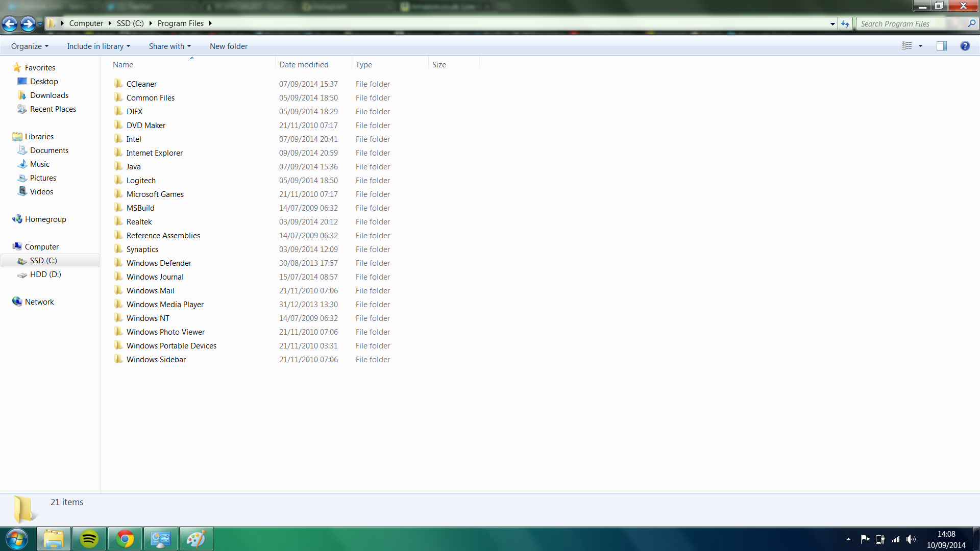Open Include in library menu
The width and height of the screenshot is (980, 551).
coord(99,46)
